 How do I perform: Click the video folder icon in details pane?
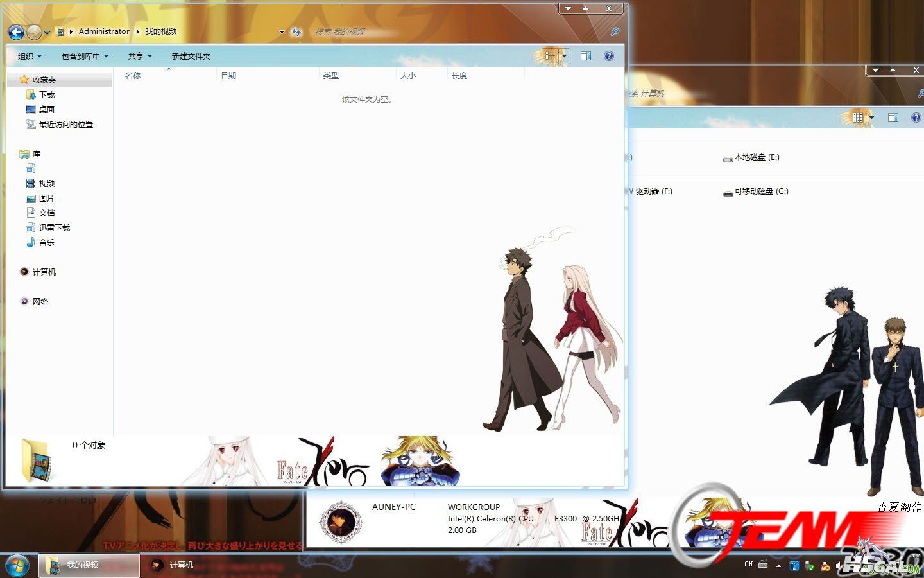coord(37,460)
